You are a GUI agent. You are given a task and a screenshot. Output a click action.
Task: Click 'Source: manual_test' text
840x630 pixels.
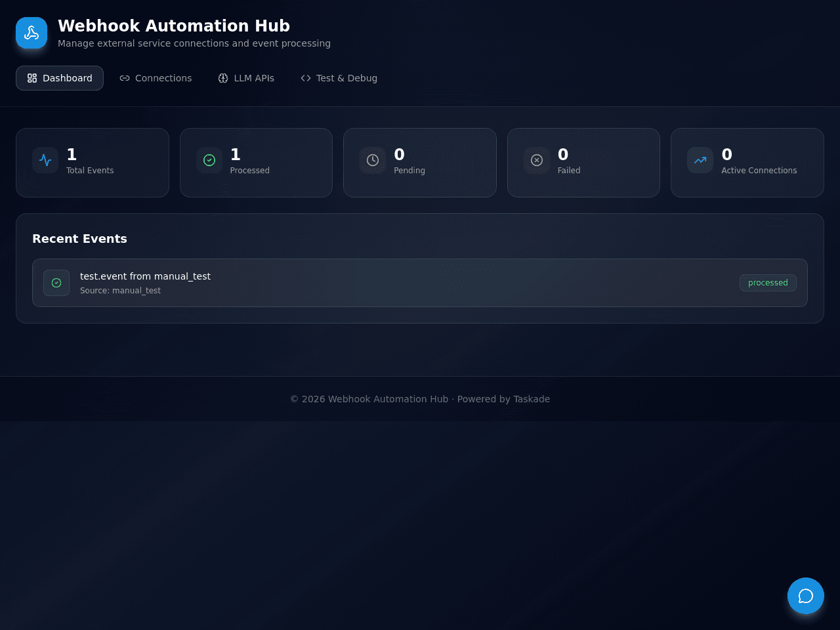(x=120, y=291)
